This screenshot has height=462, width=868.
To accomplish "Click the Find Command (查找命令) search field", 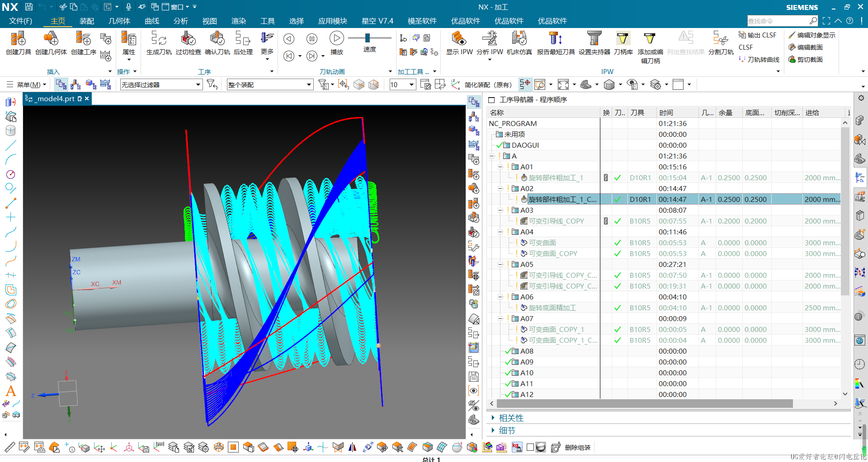I will (783, 21).
